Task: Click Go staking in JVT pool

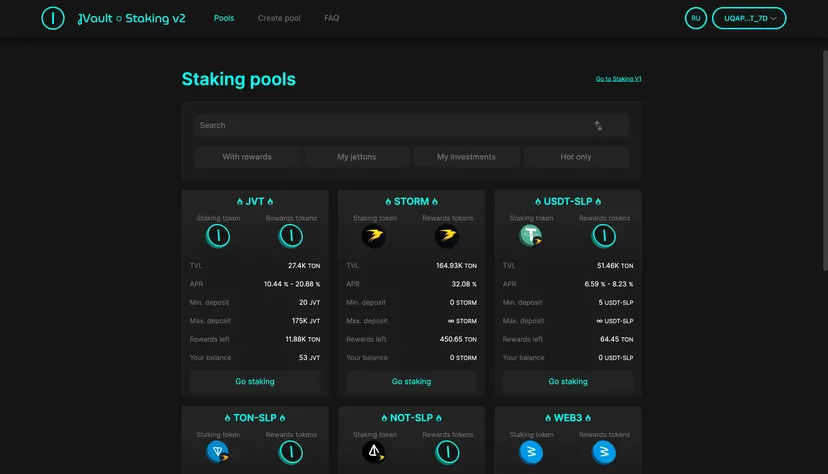Action: [255, 381]
